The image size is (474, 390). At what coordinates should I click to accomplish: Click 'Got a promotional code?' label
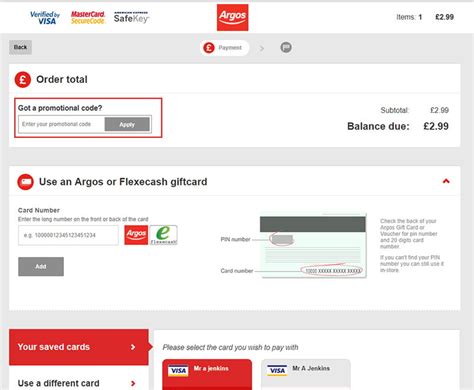pos(60,108)
